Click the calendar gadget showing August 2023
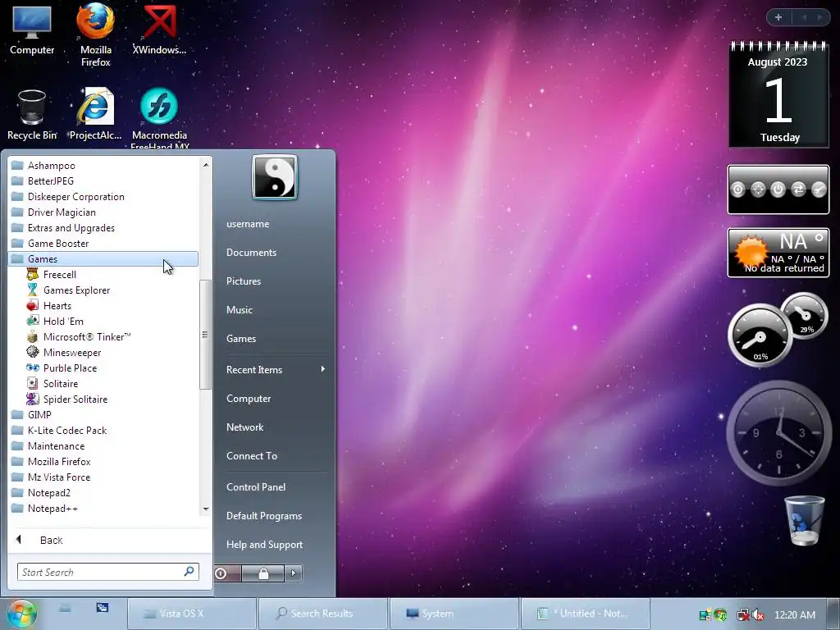This screenshot has height=630, width=840. [x=778, y=94]
